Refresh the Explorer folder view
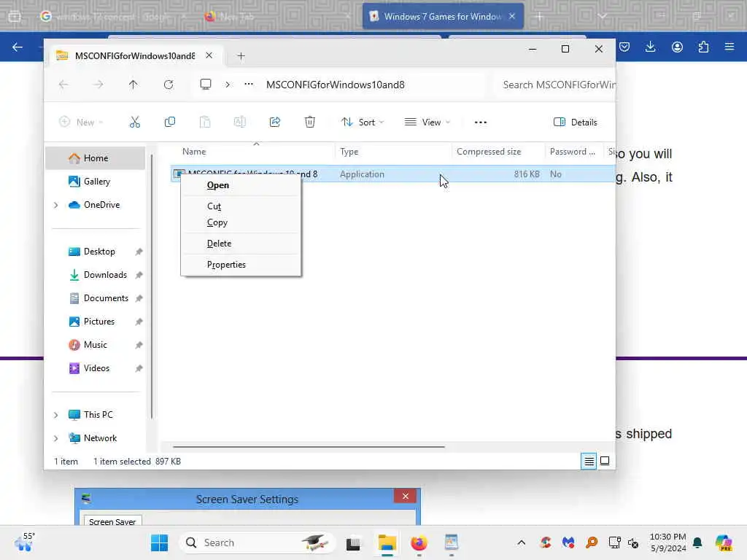The height and width of the screenshot is (560, 747). [169, 85]
